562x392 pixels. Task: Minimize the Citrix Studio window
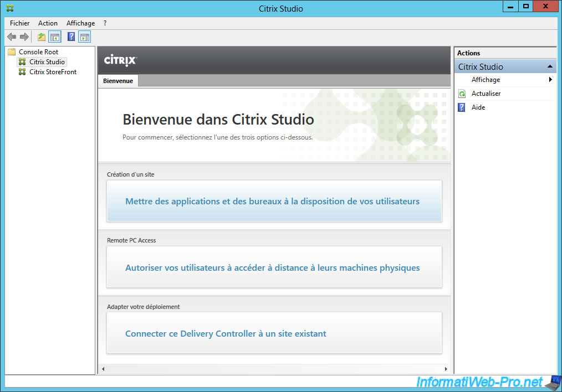point(510,7)
